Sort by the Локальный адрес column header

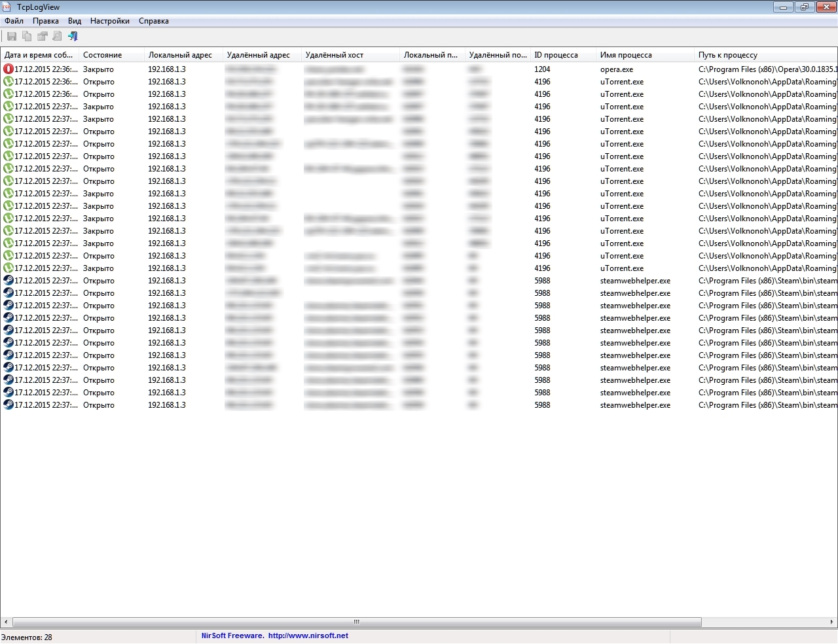(x=183, y=55)
